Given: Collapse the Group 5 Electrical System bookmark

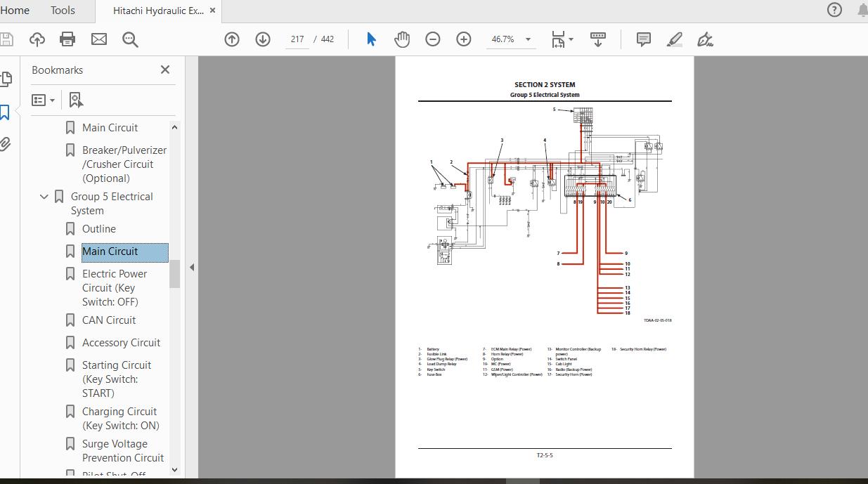Looking at the screenshot, I should (x=44, y=197).
